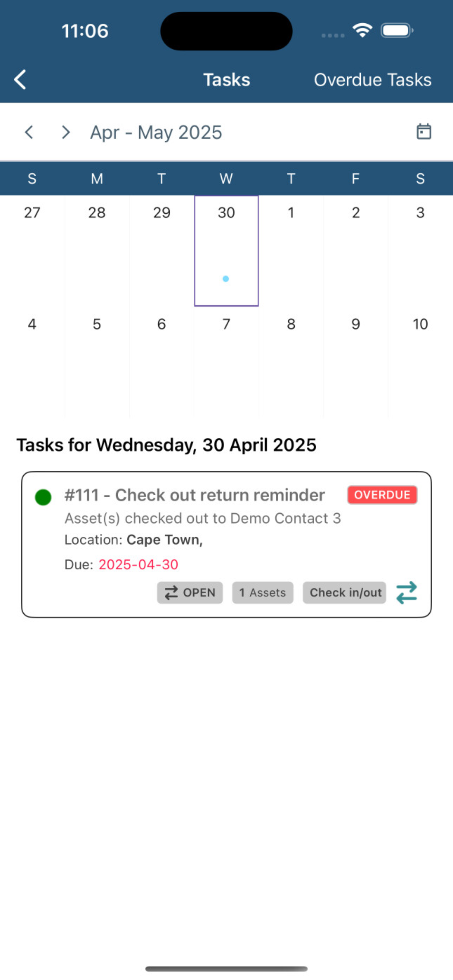Select the Tasks title in the header
453x980 pixels.
(x=226, y=80)
